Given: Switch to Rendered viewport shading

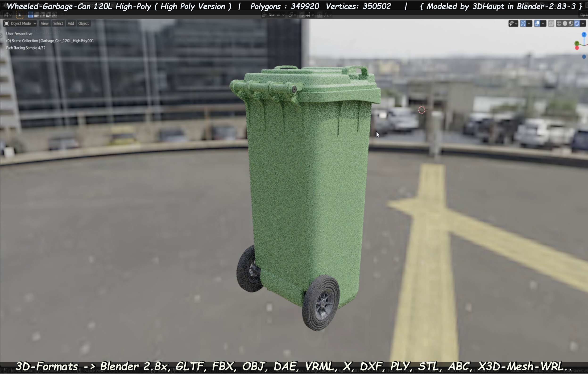Looking at the screenshot, I should (x=577, y=23).
